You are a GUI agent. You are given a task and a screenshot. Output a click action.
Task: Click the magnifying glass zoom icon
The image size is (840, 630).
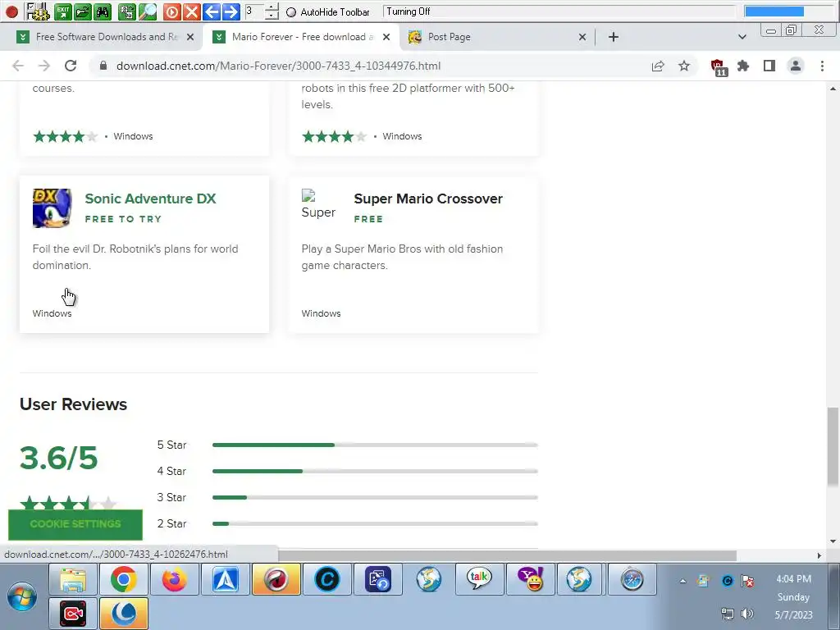(148, 11)
